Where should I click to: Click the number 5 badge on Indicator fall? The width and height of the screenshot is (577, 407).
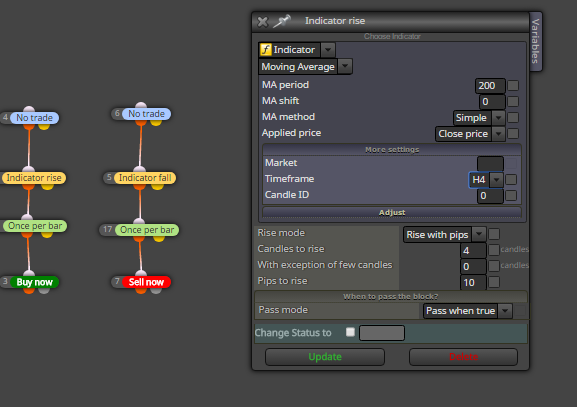click(109, 178)
